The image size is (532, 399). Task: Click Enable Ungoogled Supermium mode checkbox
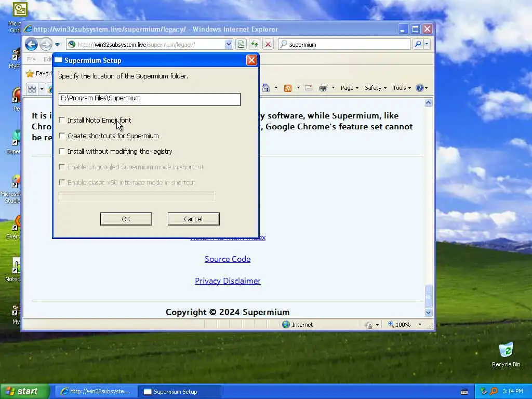coord(62,167)
